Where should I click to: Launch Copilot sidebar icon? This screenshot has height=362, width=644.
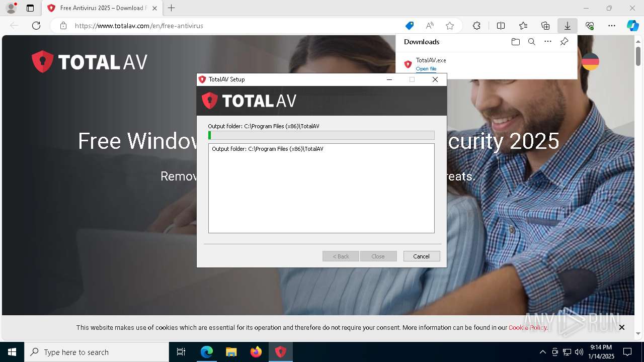point(633,26)
